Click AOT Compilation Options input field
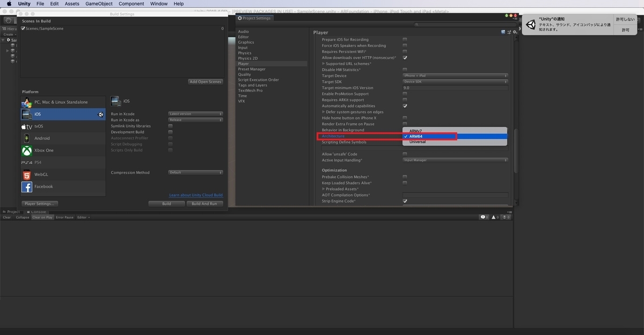The height and width of the screenshot is (335, 644). pos(455,195)
